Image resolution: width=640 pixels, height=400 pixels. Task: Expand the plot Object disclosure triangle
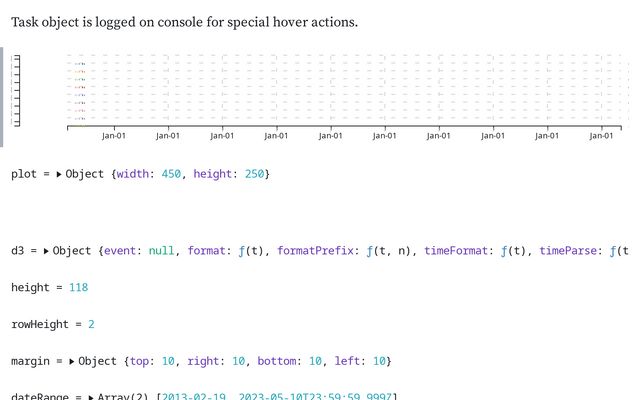(59, 174)
